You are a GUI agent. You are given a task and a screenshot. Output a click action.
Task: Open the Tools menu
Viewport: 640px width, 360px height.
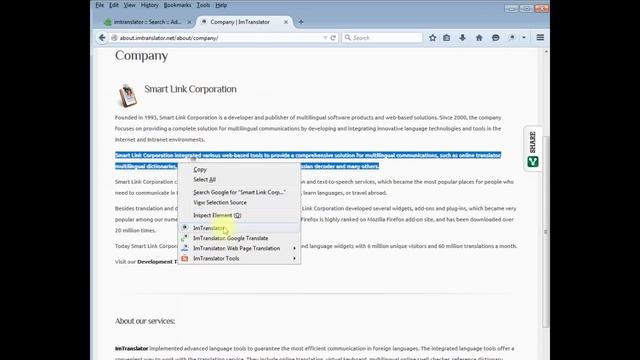[203, 5]
